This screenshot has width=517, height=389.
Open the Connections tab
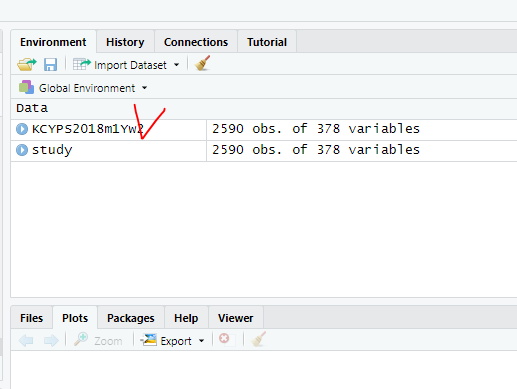point(196,42)
